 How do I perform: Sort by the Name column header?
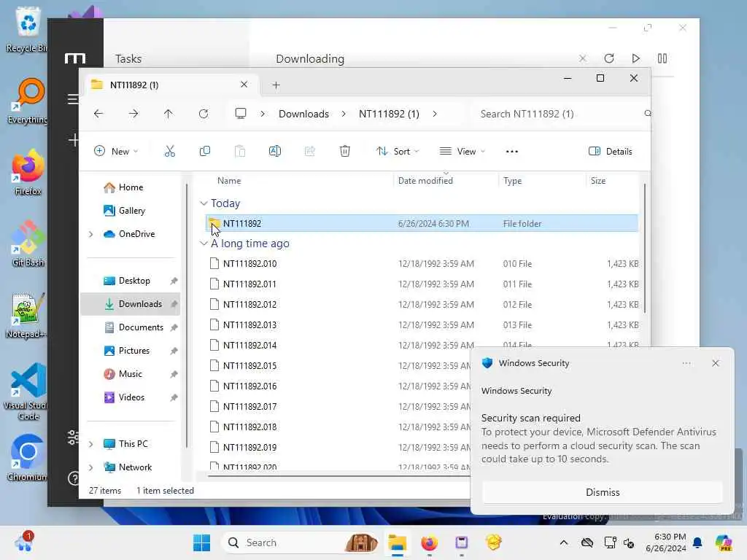tap(229, 181)
